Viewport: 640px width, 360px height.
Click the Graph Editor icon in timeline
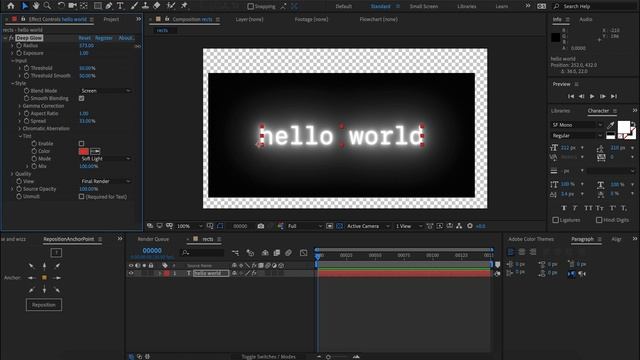(x=303, y=253)
